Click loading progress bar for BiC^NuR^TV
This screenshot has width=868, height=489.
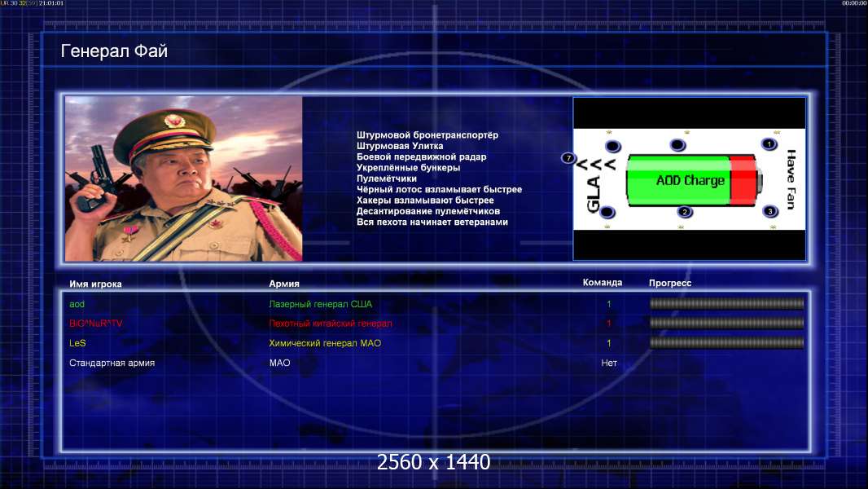click(x=727, y=323)
